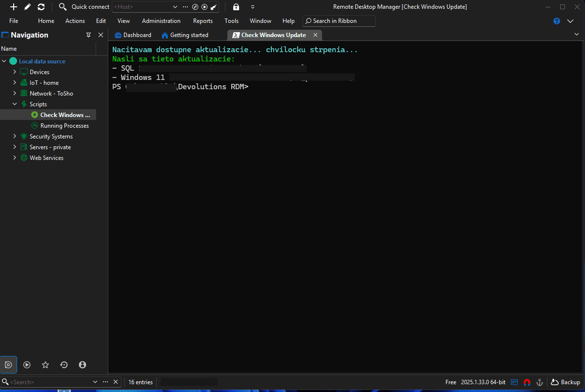Open the Help ribbon tab
Viewport: 585px width, 392px height.
point(288,21)
